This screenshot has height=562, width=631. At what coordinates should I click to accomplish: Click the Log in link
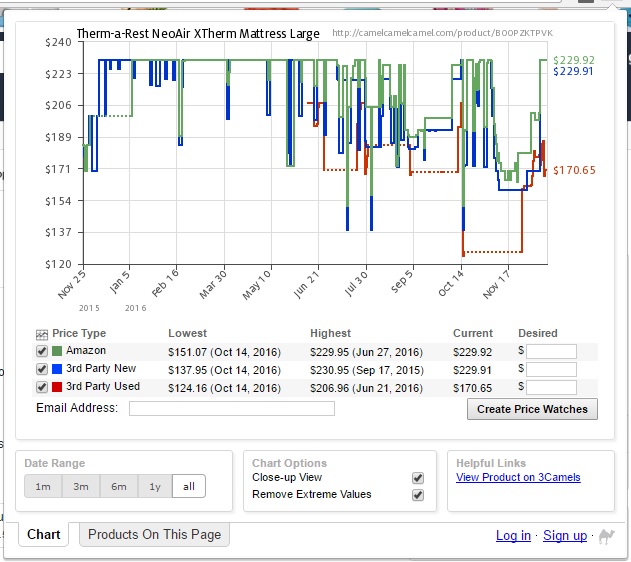(x=513, y=536)
